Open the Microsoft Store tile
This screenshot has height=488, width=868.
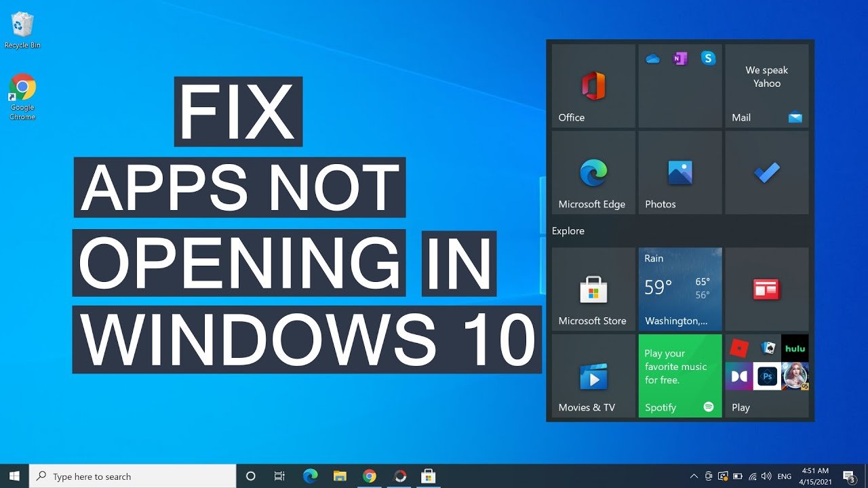pyautogui.click(x=592, y=289)
